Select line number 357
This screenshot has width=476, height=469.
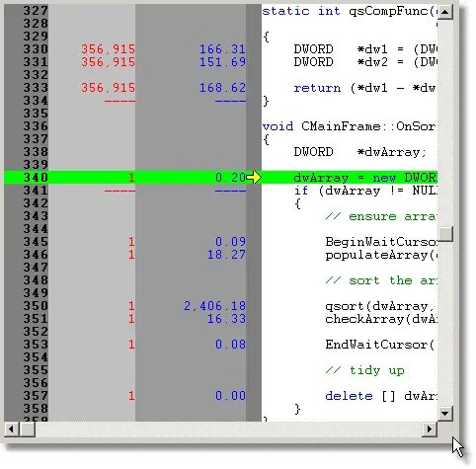tap(36, 396)
